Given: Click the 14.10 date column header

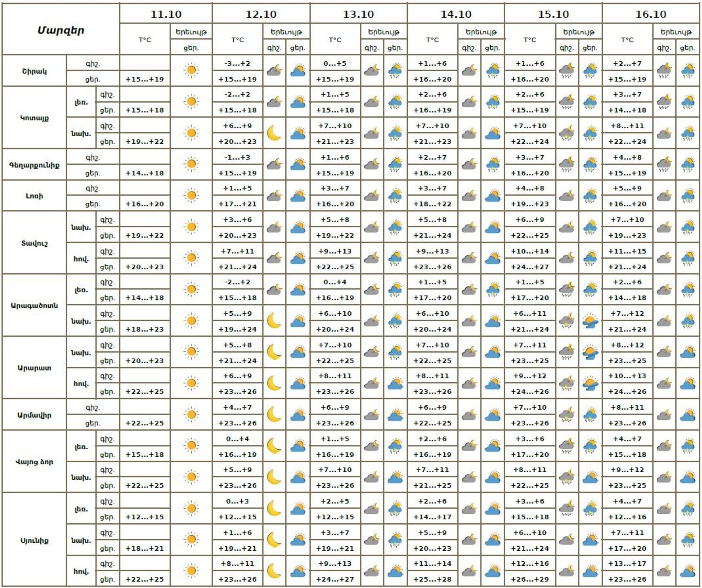Looking at the screenshot, I should pyautogui.click(x=456, y=14).
